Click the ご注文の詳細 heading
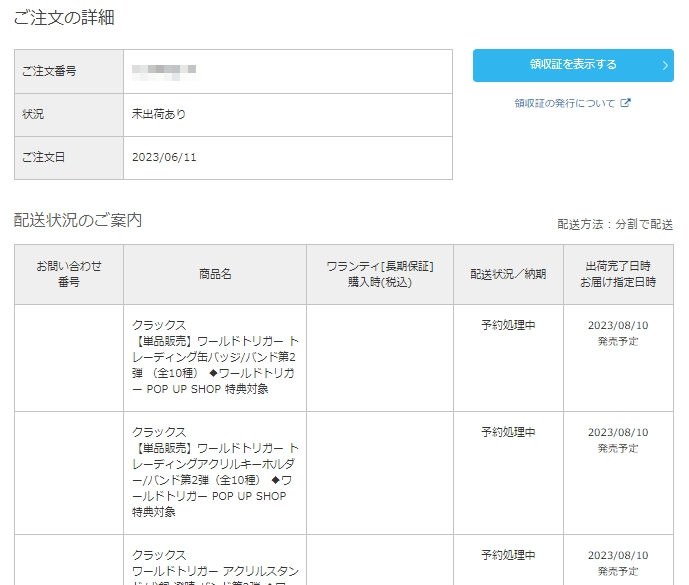Screen dimensions: 689x585 coord(64,18)
